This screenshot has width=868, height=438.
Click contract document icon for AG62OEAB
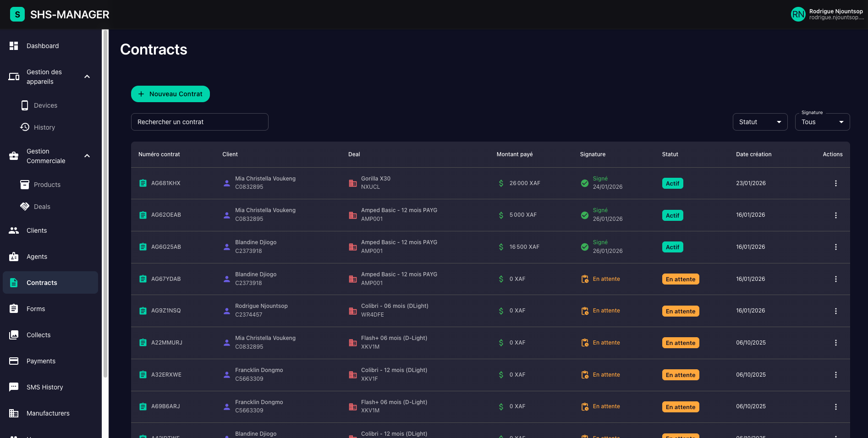click(143, 215)
